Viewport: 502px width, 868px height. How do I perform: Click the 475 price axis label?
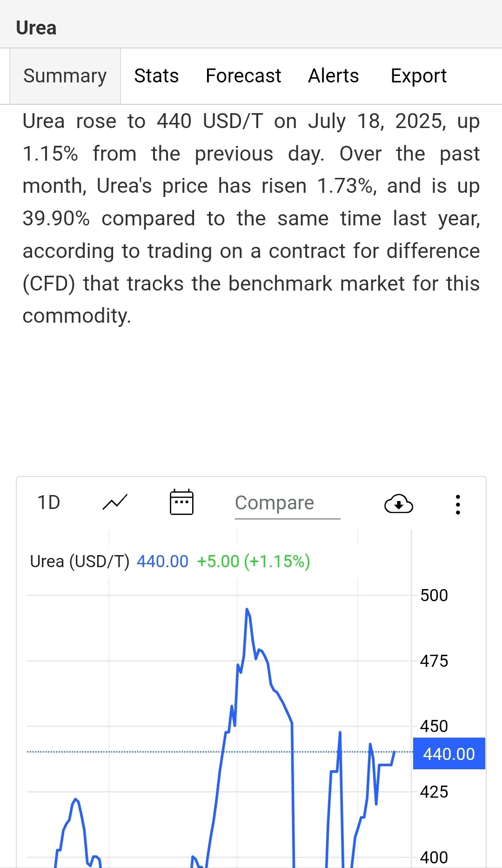[x=434, y=661]
